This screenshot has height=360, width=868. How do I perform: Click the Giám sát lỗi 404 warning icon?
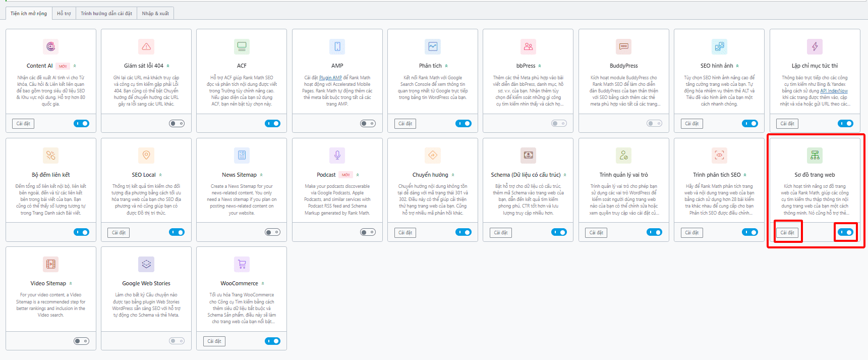(x=146, y=46)
